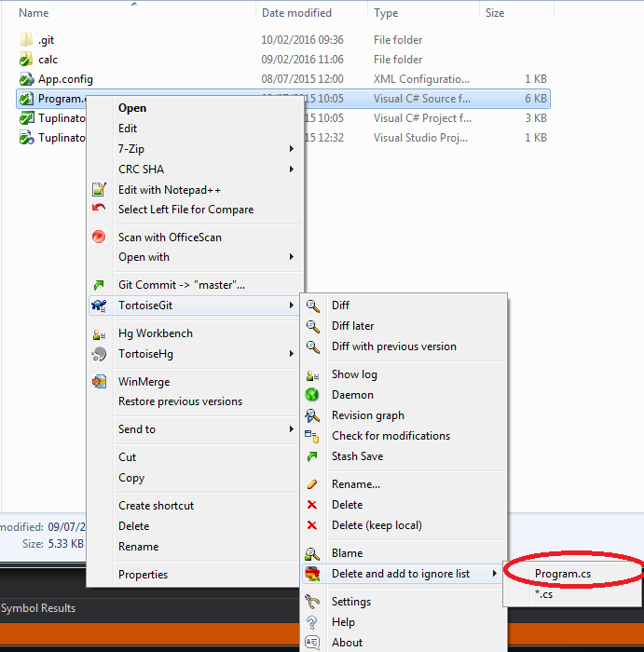Expand the TortoiseHg submenu arrow

[292, 354]
